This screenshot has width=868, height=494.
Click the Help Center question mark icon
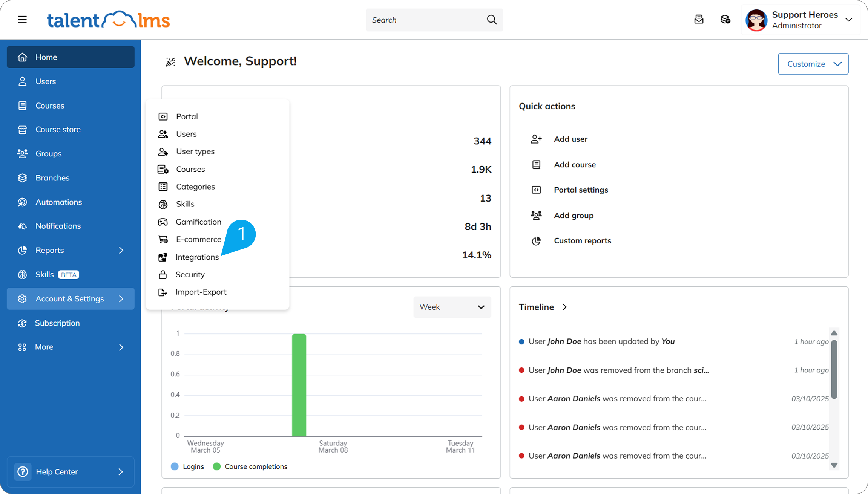point(23,472)
